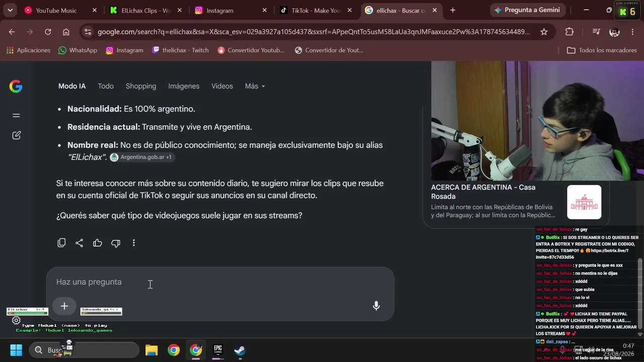Open the WhatsApp bookmark

pos(78,50)
